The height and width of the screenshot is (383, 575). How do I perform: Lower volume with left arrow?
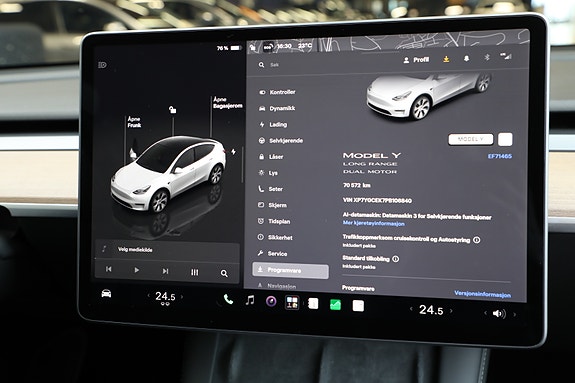[485, 313]
